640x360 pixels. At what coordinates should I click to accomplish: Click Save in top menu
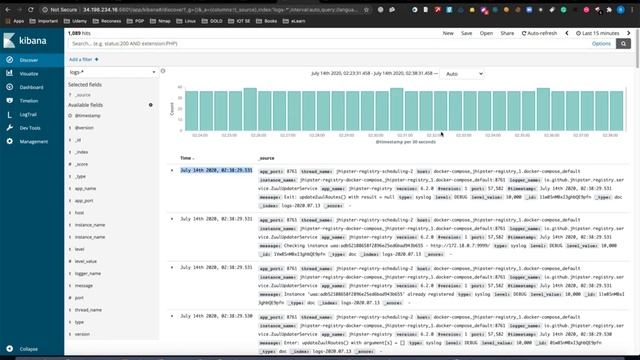tap(466, 33)
